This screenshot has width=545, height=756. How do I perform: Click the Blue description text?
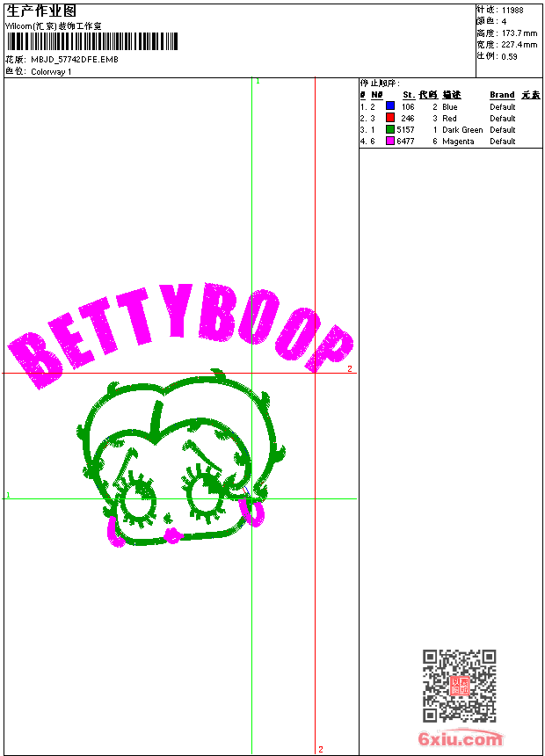click(x=449, y=107)
